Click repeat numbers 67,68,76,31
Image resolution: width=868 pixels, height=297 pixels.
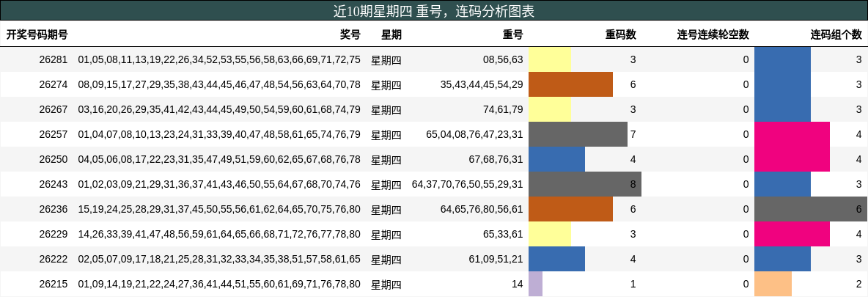tap(496, 159)
